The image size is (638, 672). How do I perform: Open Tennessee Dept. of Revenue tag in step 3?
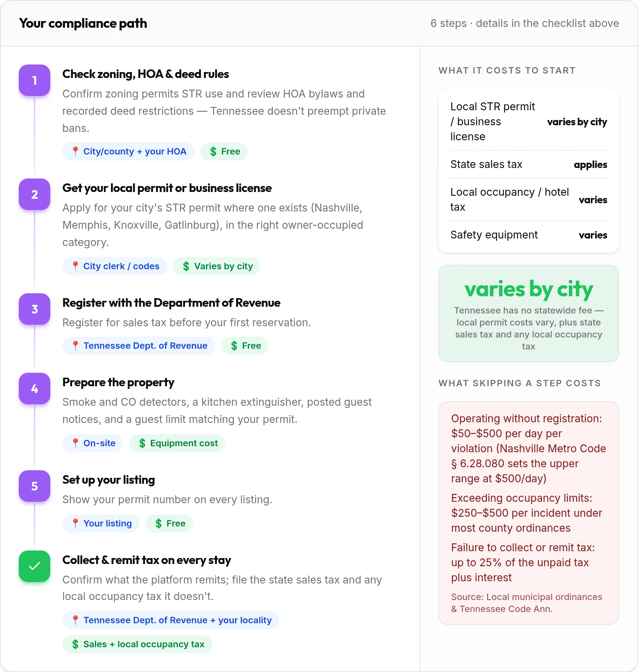coord(139,346)
